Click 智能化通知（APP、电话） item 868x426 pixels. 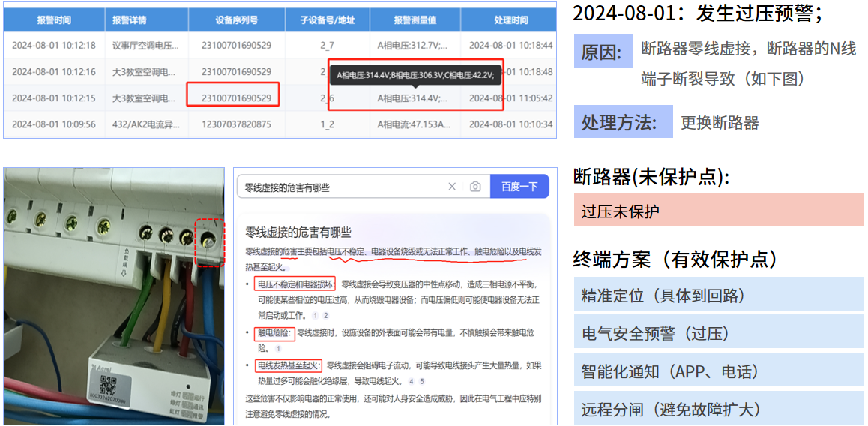(x=719, y=370)
